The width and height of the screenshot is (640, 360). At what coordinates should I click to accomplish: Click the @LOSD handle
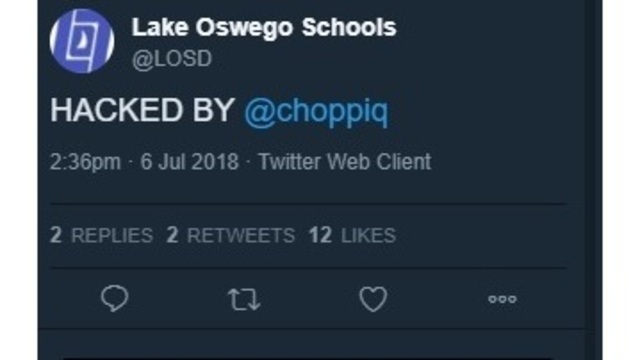click(x=172, y=59)
